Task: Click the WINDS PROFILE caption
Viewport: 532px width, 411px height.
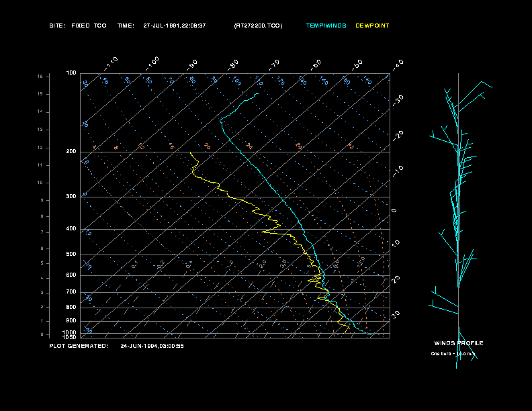Action: [x=459, y=343]
